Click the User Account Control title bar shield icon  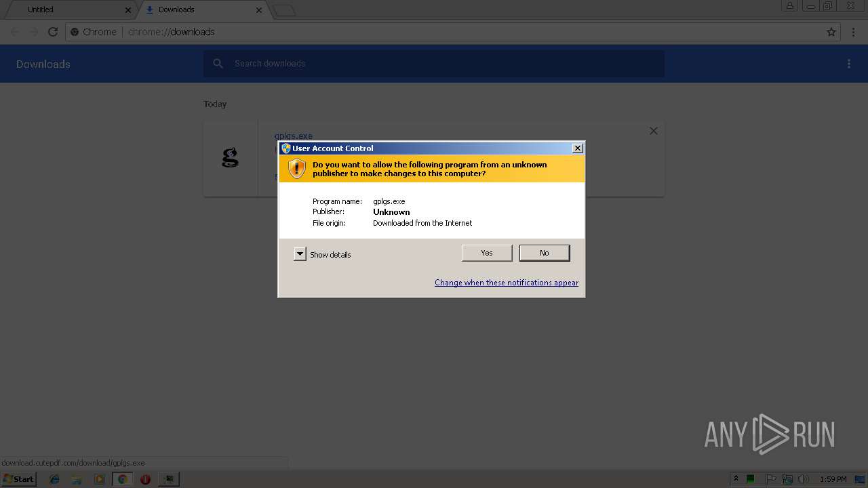pyautogui.click(x=286, y=148)
